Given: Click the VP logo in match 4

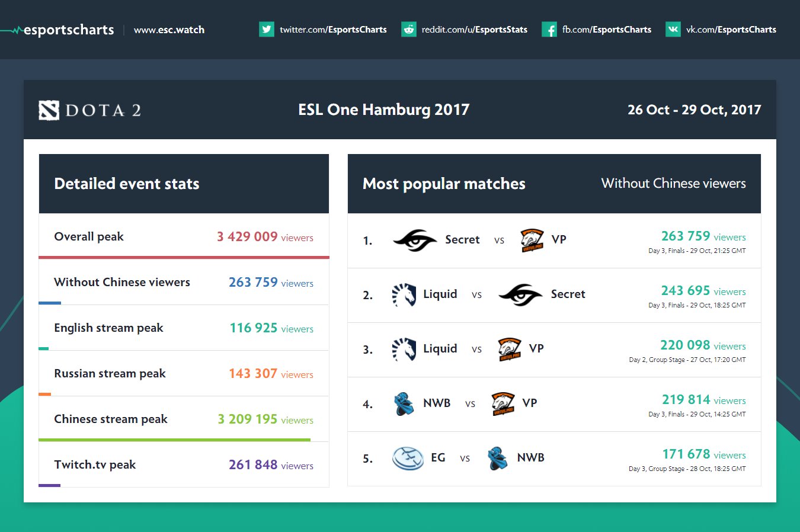Looking at the screenshot, I should 503,403.
